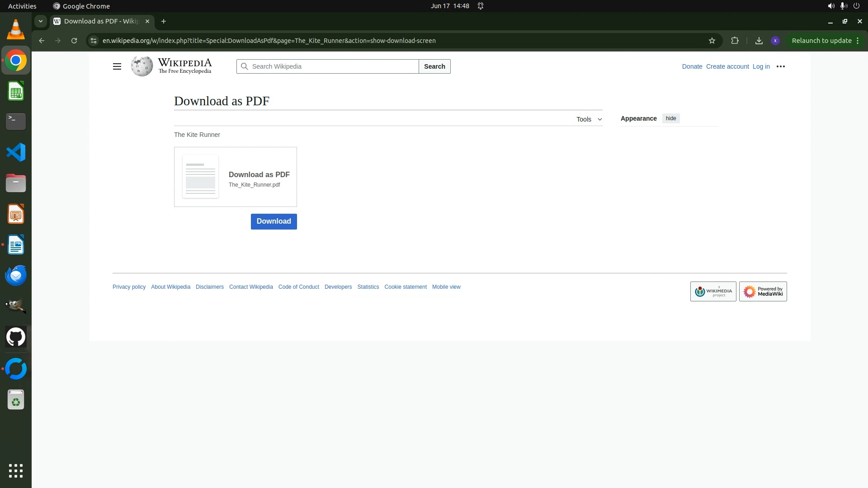
Task: Expand the Tools dropdown
Action: [589, 119]
